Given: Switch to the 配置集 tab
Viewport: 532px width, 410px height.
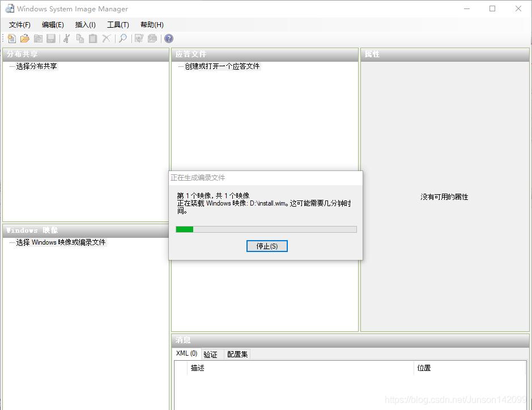Looking at the screenshot, I should [x=237, y=353].
